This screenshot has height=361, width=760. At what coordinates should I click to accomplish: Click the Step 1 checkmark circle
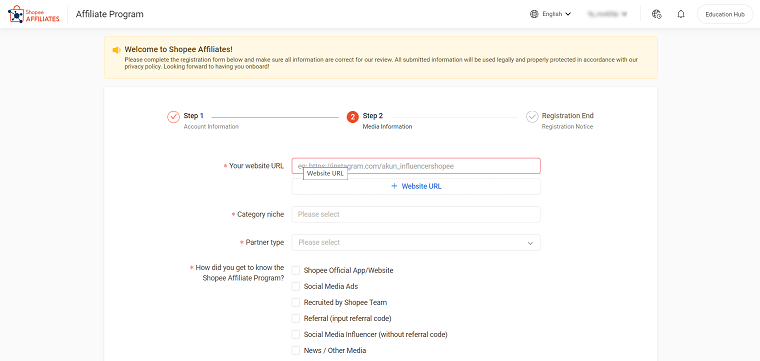tap(174, 117)
